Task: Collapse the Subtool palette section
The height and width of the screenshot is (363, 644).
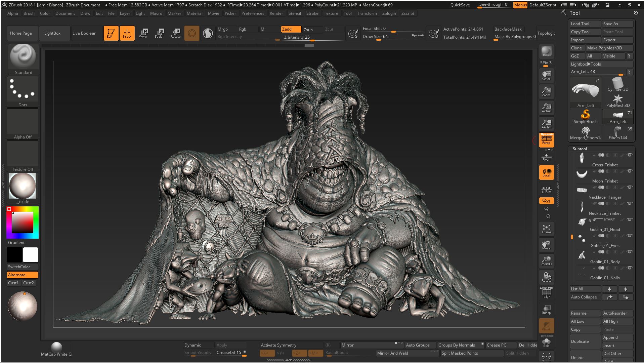Action: [x=579, y=149]
